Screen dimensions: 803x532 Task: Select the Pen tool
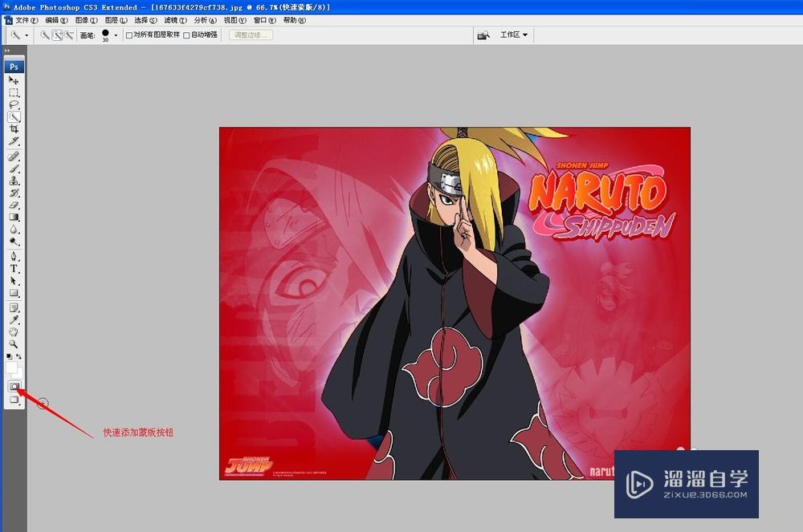(x=14, y=256)
